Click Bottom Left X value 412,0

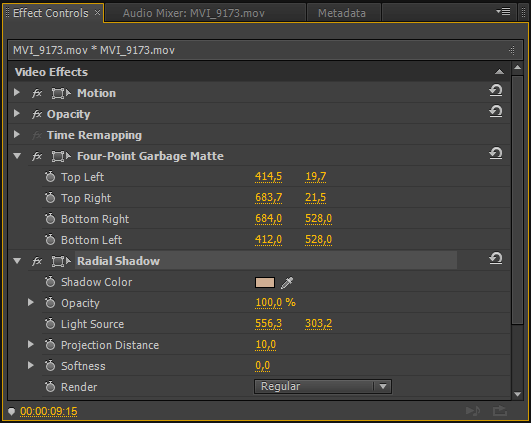pyautogui.click(x=268, y=239)
